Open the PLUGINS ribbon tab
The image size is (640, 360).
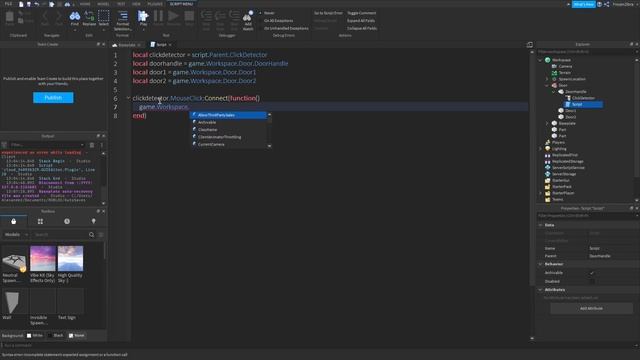155,4
